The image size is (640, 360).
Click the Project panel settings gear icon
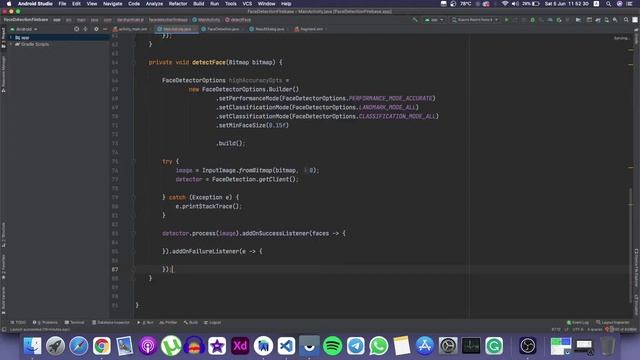point(96,29)
